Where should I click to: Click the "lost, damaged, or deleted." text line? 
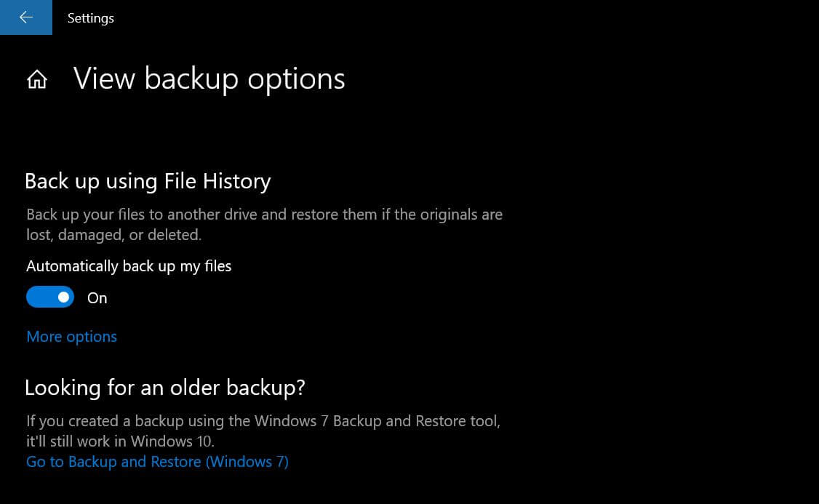[113, 235]
